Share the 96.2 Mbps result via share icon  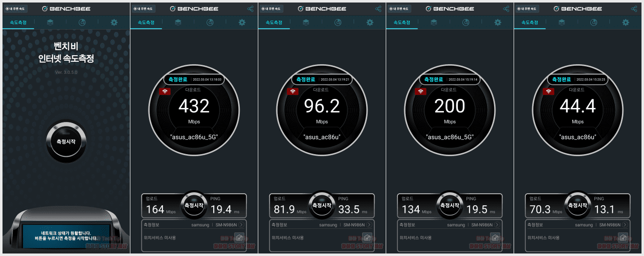[378, 9]
